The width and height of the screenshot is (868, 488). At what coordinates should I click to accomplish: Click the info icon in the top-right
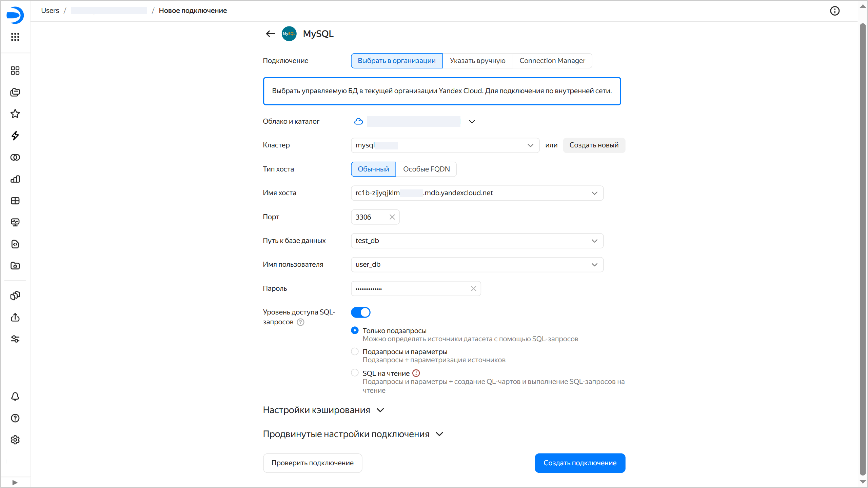pos(835,11)
